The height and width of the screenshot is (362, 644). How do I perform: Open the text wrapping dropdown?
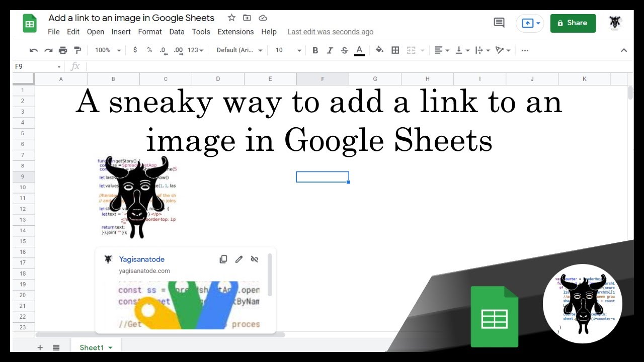click(482, 50)
